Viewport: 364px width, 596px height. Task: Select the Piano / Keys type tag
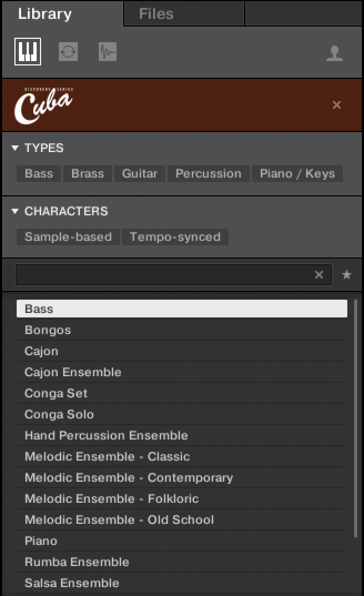[297, 174]
